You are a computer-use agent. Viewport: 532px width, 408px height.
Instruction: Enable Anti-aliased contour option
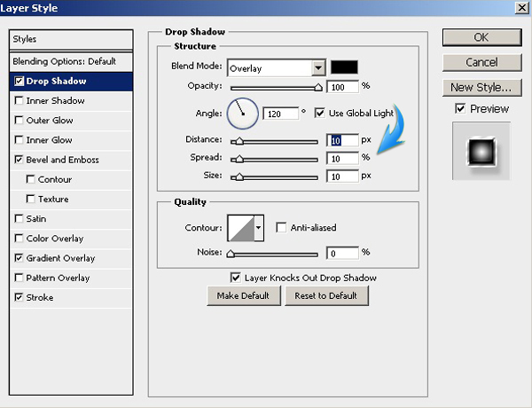point(282,228)
